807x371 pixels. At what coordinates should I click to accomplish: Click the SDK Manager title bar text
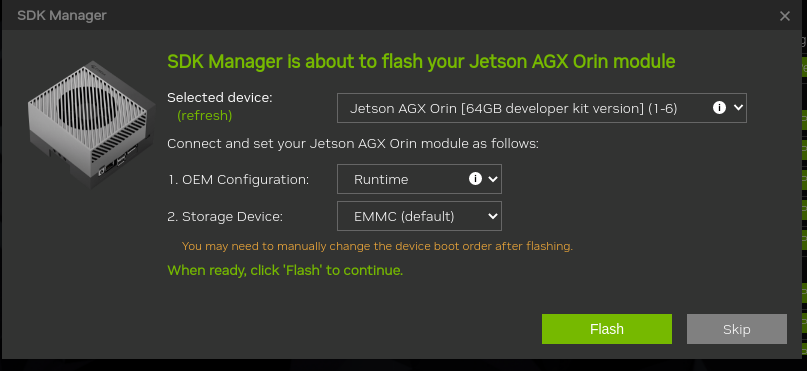[62, 15]
